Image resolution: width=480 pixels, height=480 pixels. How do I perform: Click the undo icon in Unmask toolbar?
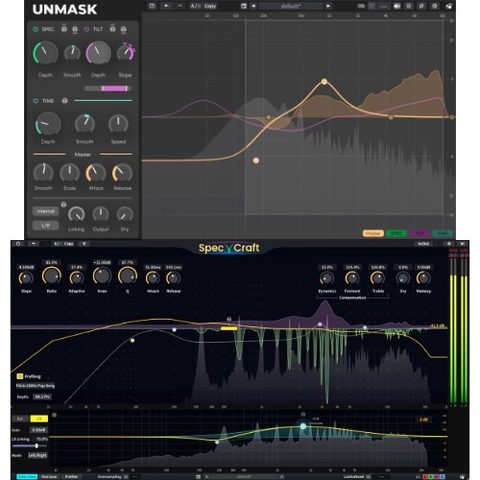(167, 6)
